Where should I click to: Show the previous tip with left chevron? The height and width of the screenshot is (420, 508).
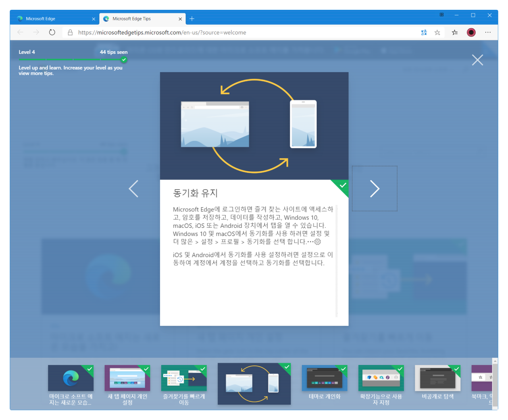(x=134, y=189)
